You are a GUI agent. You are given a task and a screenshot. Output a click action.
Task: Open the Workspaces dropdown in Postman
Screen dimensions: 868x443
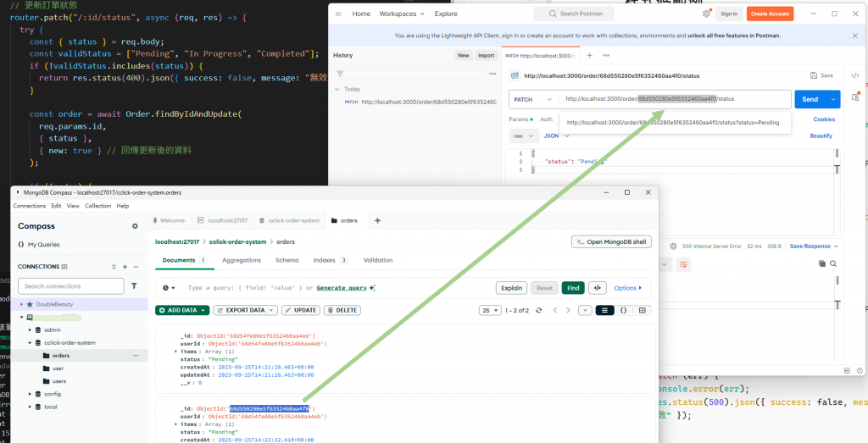tap(402, 14)
